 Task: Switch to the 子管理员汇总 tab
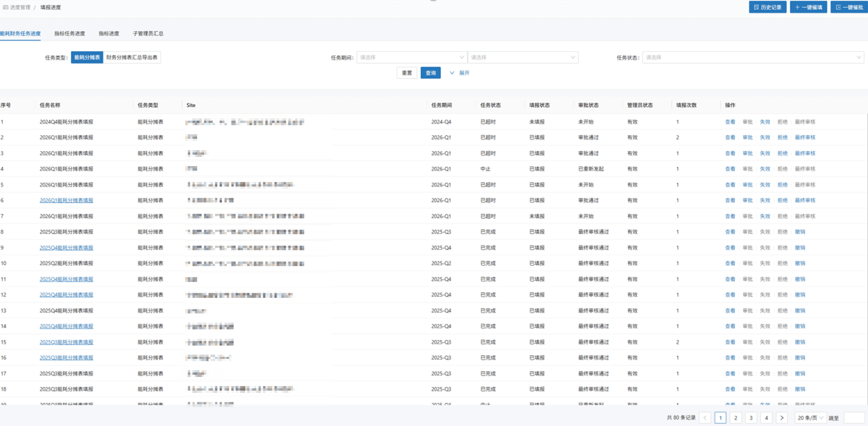tap(148, 33)
